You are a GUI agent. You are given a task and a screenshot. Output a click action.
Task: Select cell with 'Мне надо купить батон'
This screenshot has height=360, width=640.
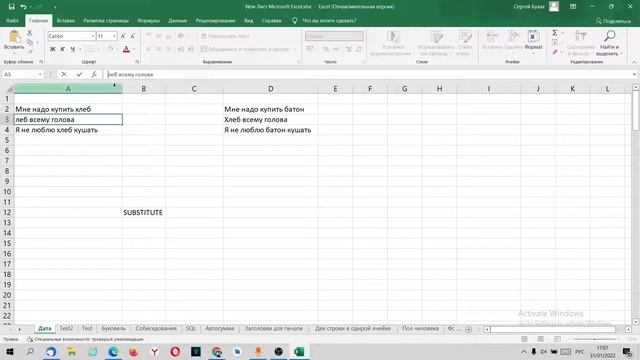[x=271, y=109]
